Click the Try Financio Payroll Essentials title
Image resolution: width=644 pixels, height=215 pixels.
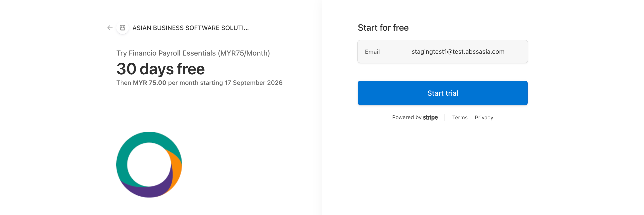193,53
